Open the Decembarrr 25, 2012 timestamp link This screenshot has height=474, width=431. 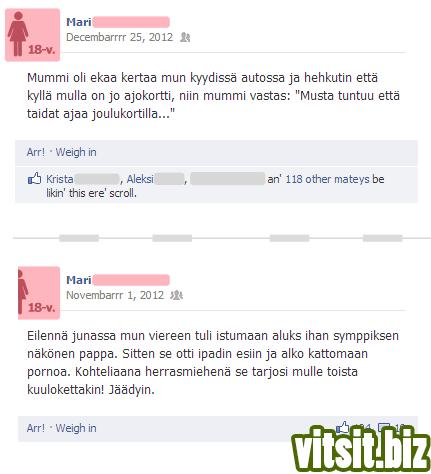coord(120,37)
